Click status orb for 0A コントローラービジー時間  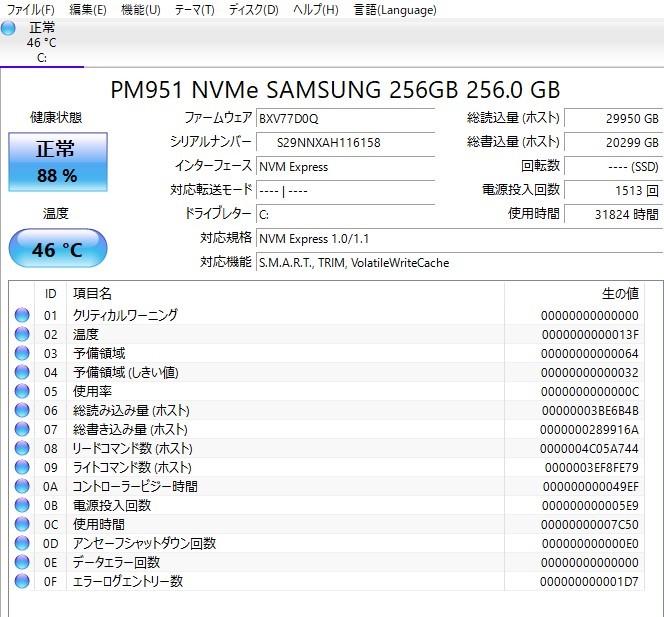point(22,486)
